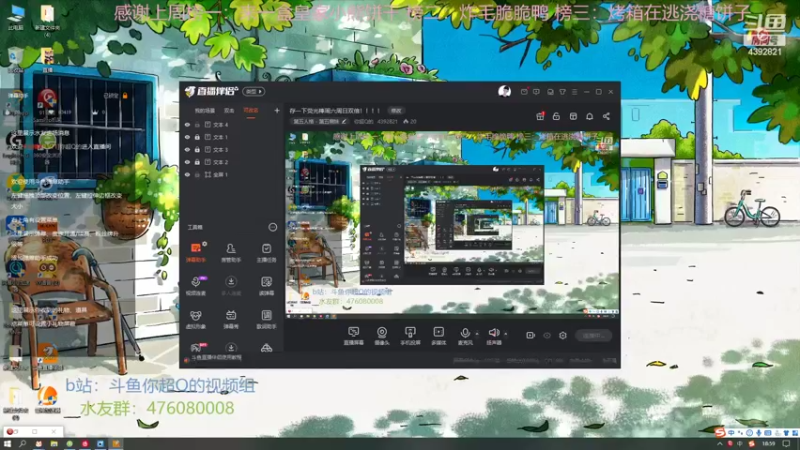
Task: Add 摄像头 camera source
Action: pos(382,336)
